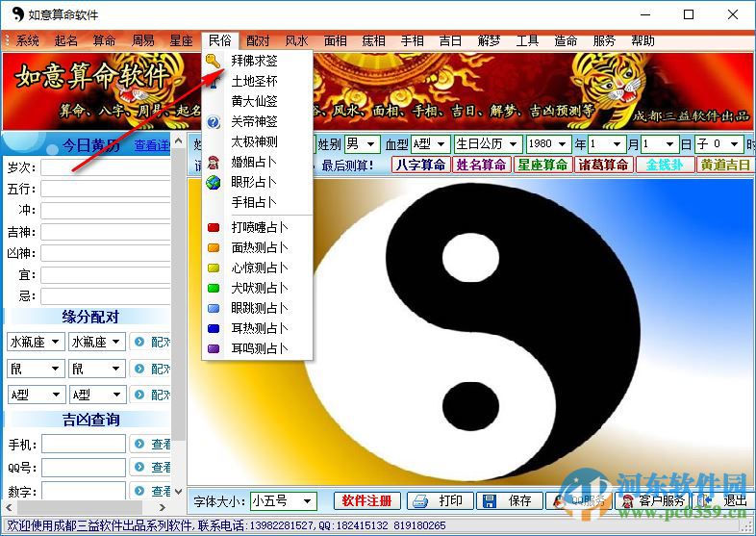Click the scroll up arrow in left panel

pos(178,140)
